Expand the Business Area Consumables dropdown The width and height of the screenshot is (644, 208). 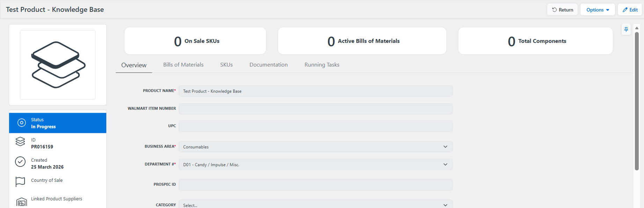click(x=316, y=147)
